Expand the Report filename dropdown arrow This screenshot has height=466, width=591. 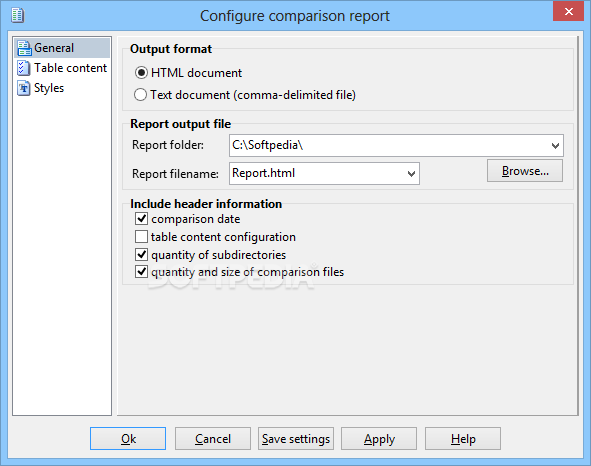click(x=411, y=173)
